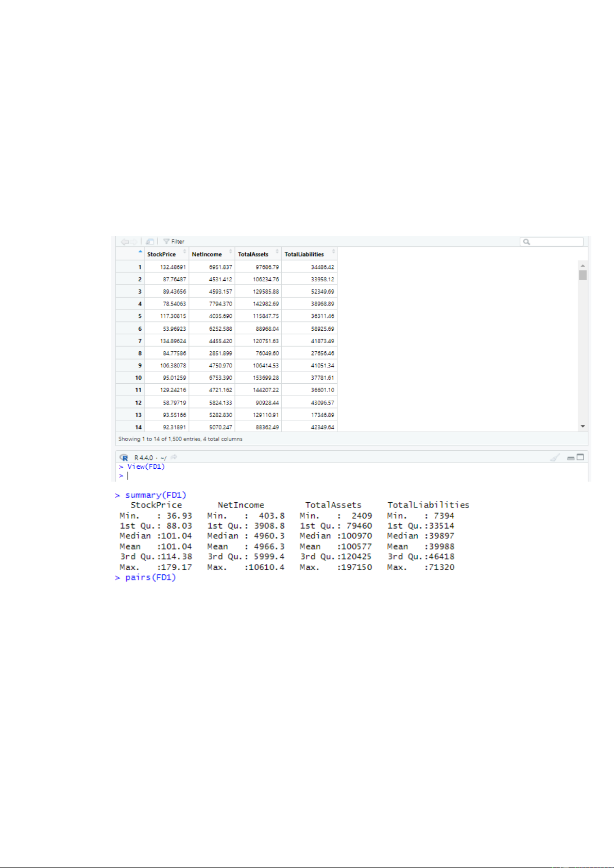Click cell value 53.96923

pyautogui.click(x=175, y=329)
